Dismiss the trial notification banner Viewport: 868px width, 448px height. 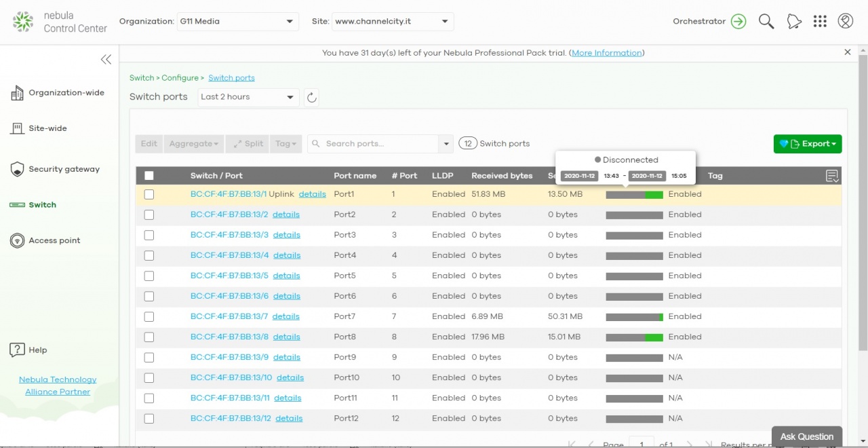click(x=847, y=52)
